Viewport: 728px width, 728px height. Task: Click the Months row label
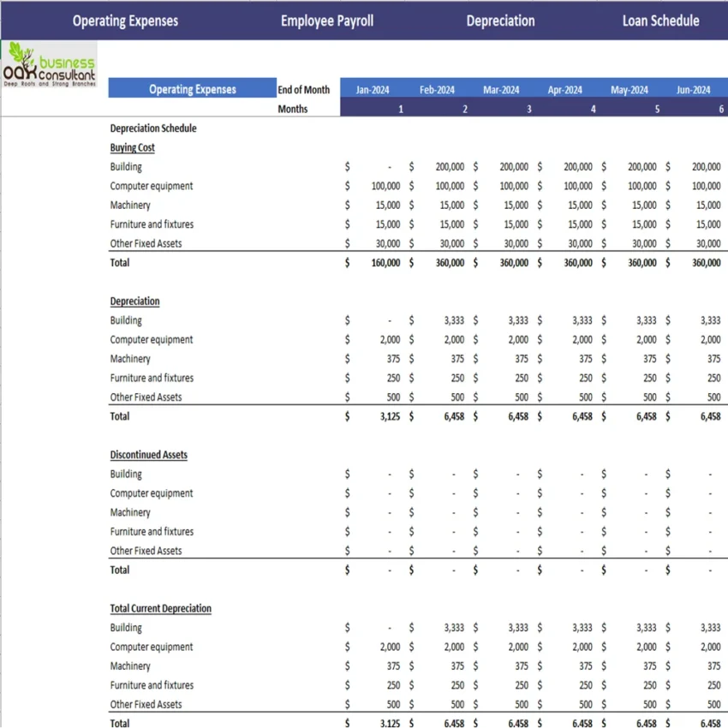pyautogui.click(x=292, y=109)
